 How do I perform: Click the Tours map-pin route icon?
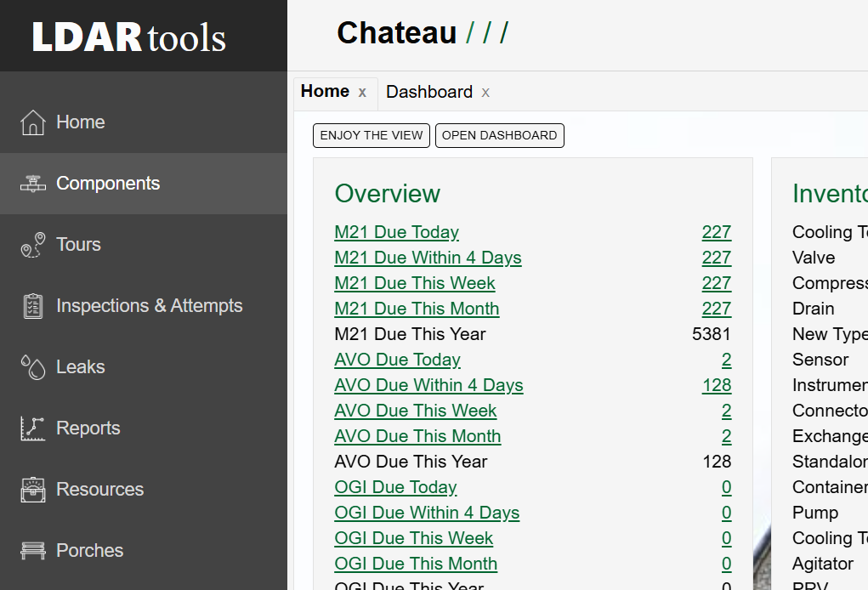tap(32, 245)
